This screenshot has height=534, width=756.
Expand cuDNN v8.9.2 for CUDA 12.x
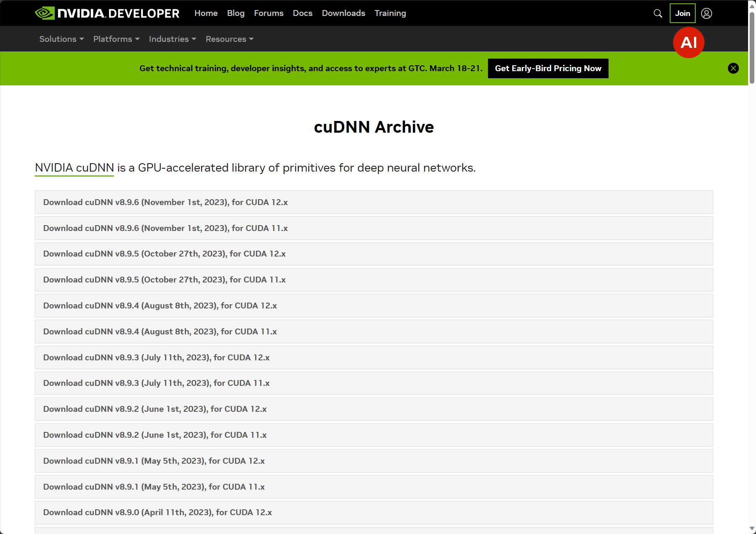(x=374, y=409)
